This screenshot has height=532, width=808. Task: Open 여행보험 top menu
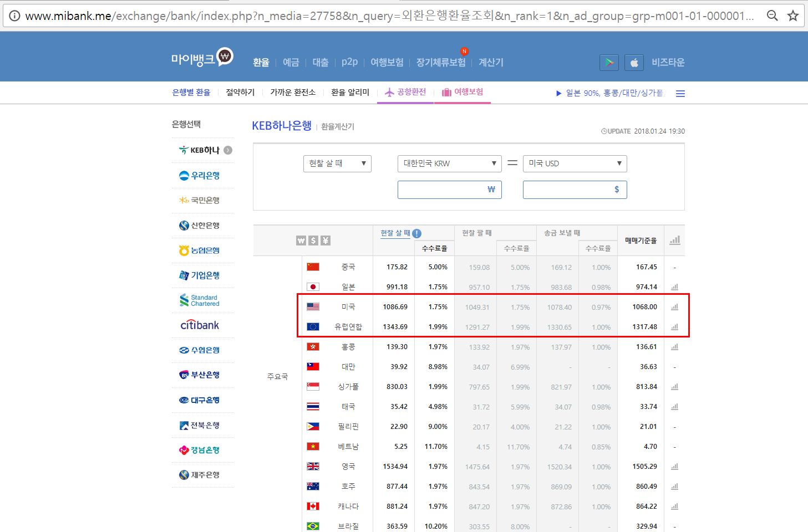(387, 63)
